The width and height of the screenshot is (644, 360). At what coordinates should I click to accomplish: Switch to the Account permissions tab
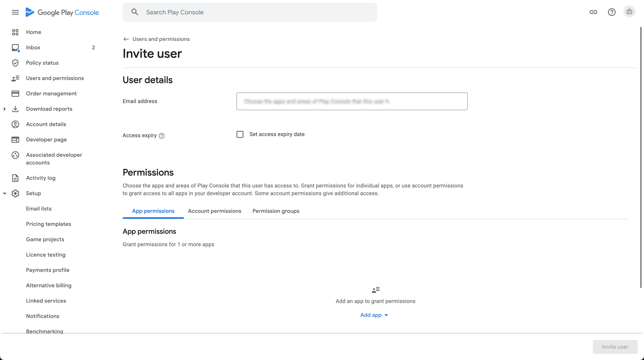214,211
